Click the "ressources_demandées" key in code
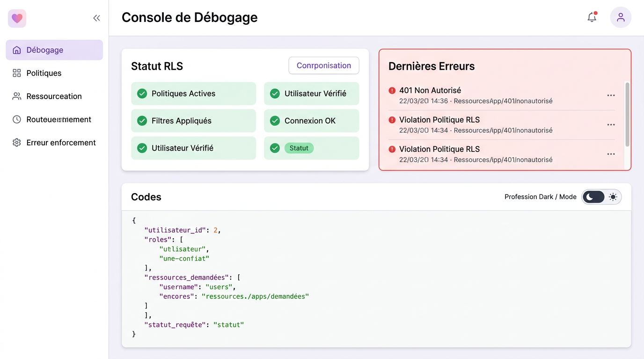This screenshot has width=644, height=359. click(x=187, y=277)
